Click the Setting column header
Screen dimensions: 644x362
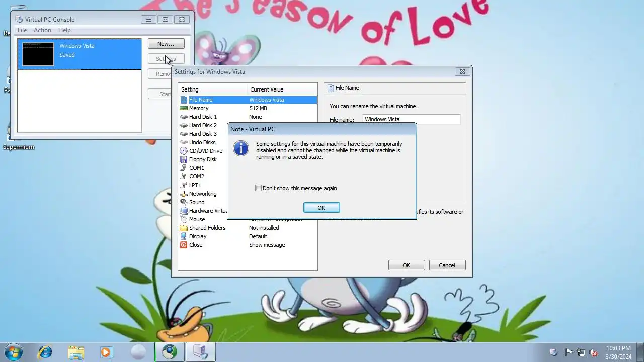point(213,89)
